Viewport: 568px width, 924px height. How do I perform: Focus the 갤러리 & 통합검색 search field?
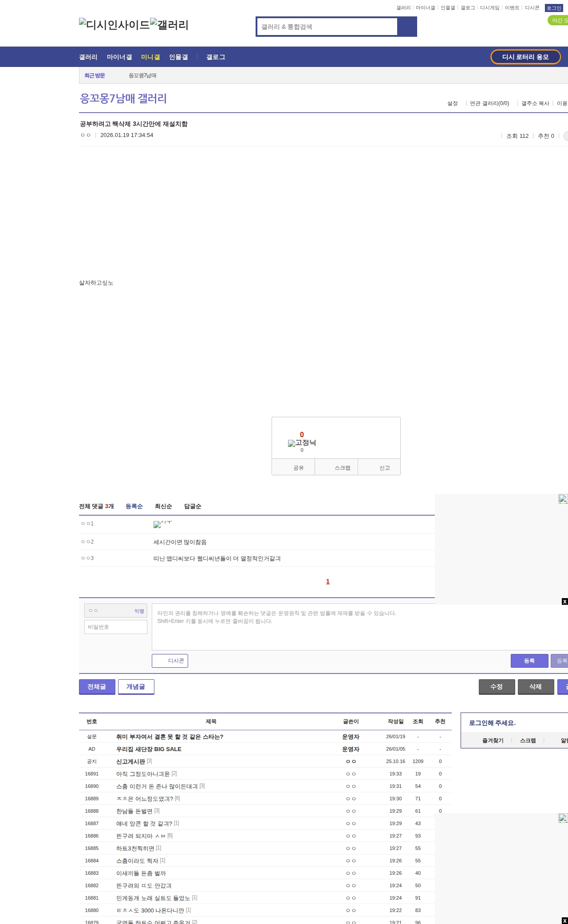point(327,27)
